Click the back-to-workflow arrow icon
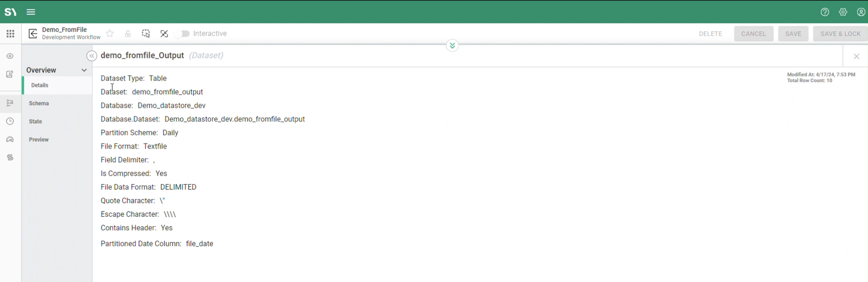 click(x=33, y=34)
